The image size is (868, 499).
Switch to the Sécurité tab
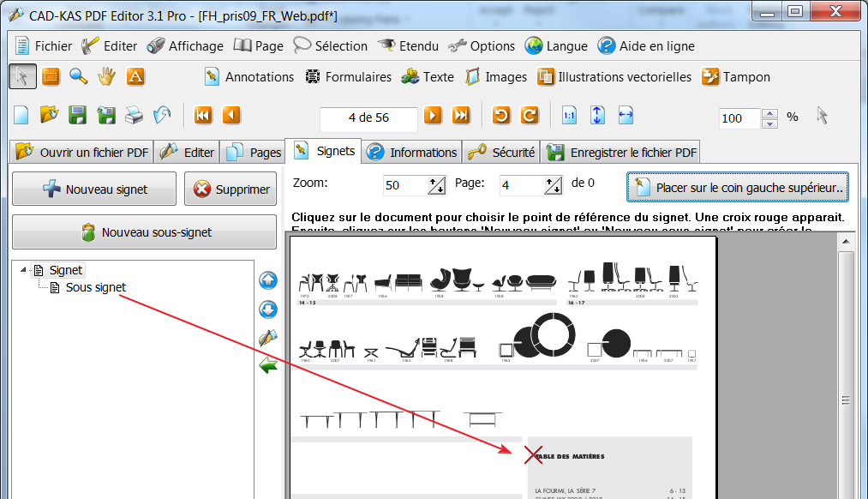tap(501, 153)
